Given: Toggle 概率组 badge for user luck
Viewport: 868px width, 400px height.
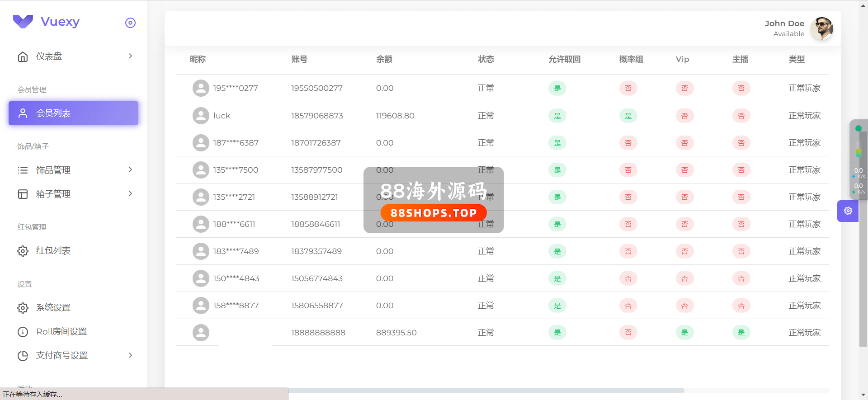Looking at the screenshot, I should [628, 116].
